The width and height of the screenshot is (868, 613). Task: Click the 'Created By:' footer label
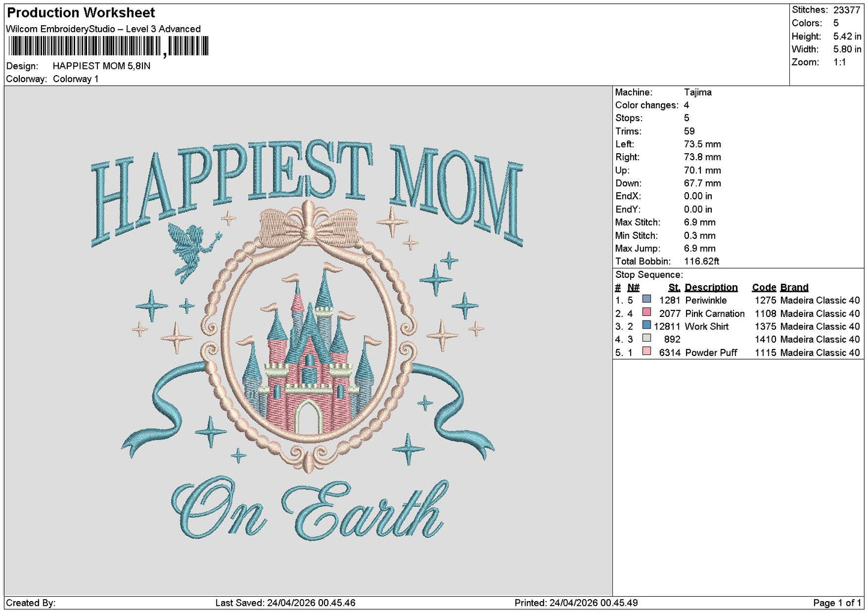(x=31, y=603)
